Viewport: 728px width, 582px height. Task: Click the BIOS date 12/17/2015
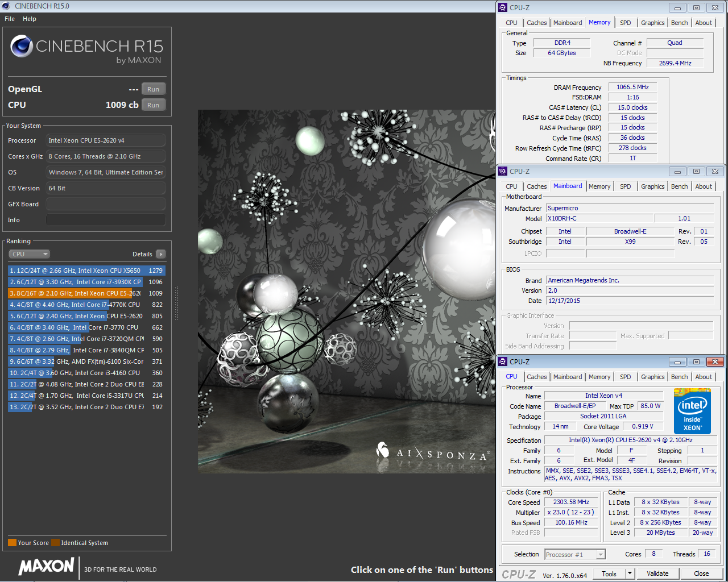coord(630,301)
